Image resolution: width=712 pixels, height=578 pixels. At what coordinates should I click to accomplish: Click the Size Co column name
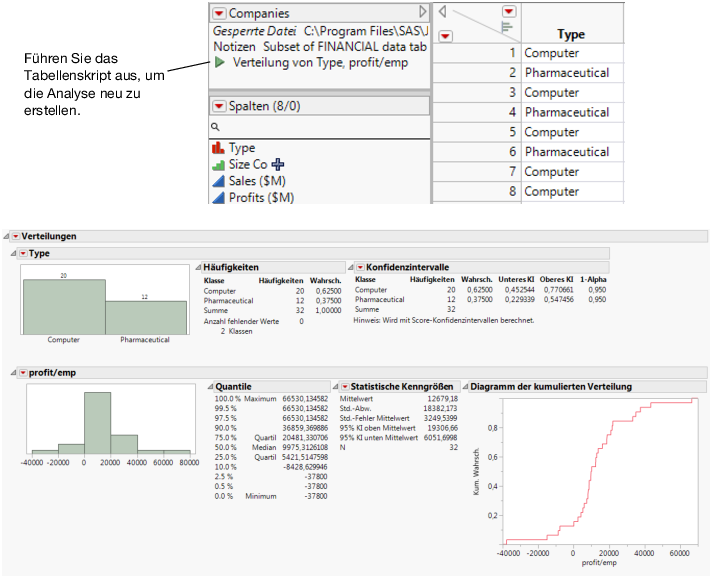point(248,164)
